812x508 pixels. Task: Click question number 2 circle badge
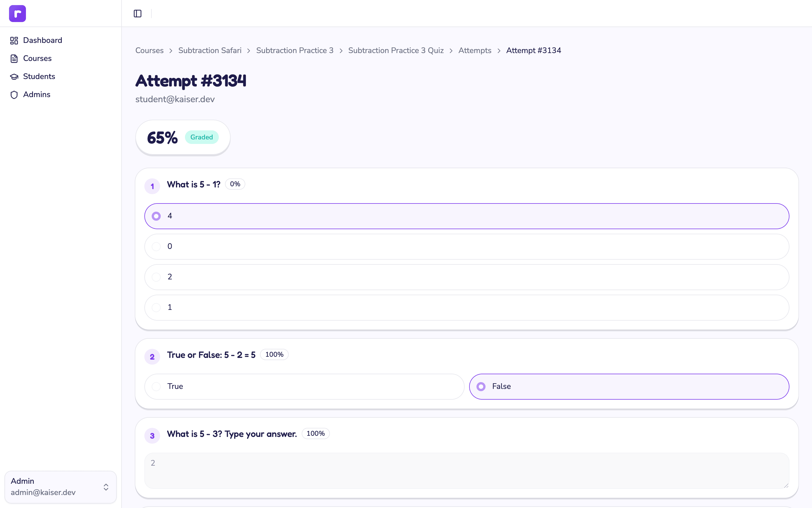tap(152, 356)
